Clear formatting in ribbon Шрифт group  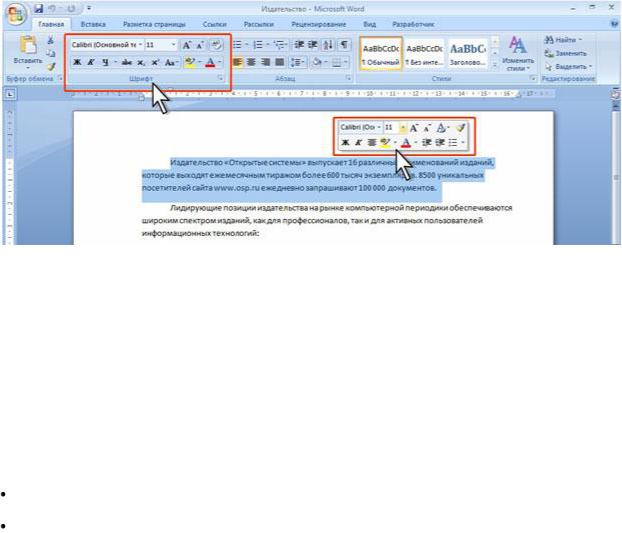tap(216, 45)
